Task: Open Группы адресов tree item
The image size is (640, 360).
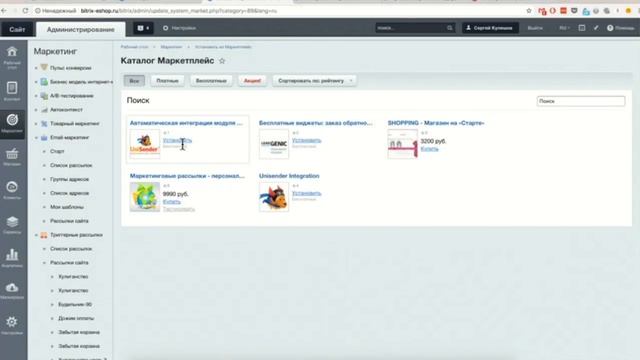Action: 69,180
